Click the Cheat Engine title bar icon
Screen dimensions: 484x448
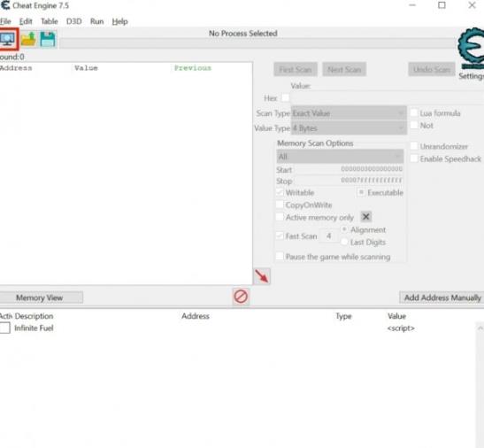pyautogui.click(x=5, y=5)
